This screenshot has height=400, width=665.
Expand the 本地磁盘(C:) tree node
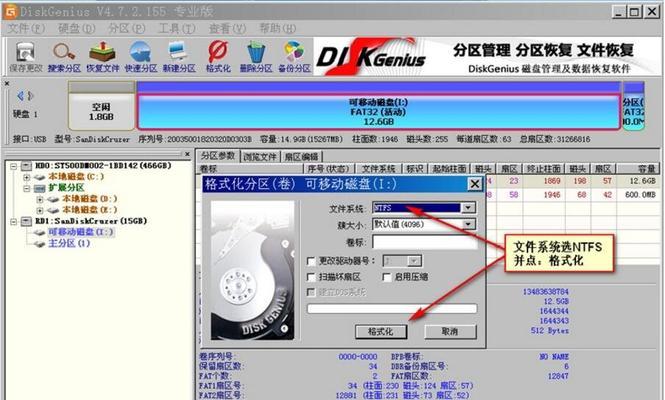pos(27,177)
